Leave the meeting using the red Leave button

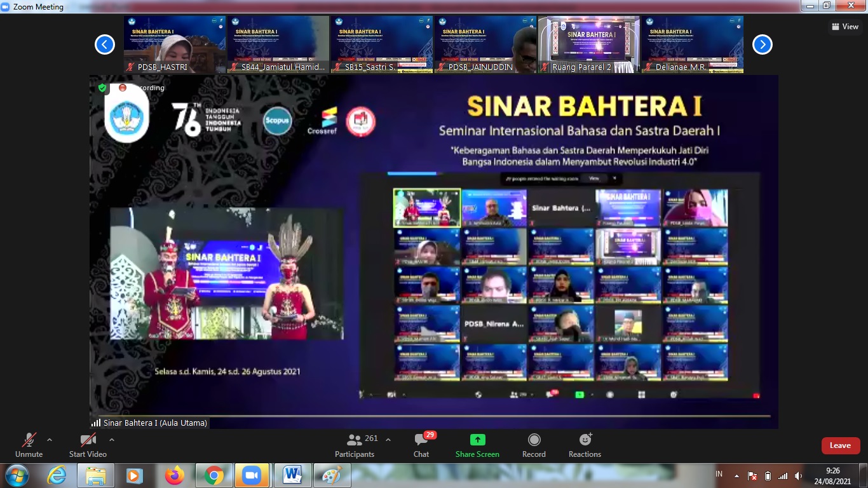841,445
